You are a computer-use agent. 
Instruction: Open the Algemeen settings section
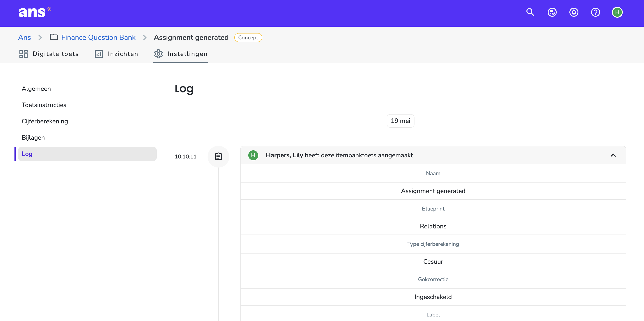[x=36, y=89]
